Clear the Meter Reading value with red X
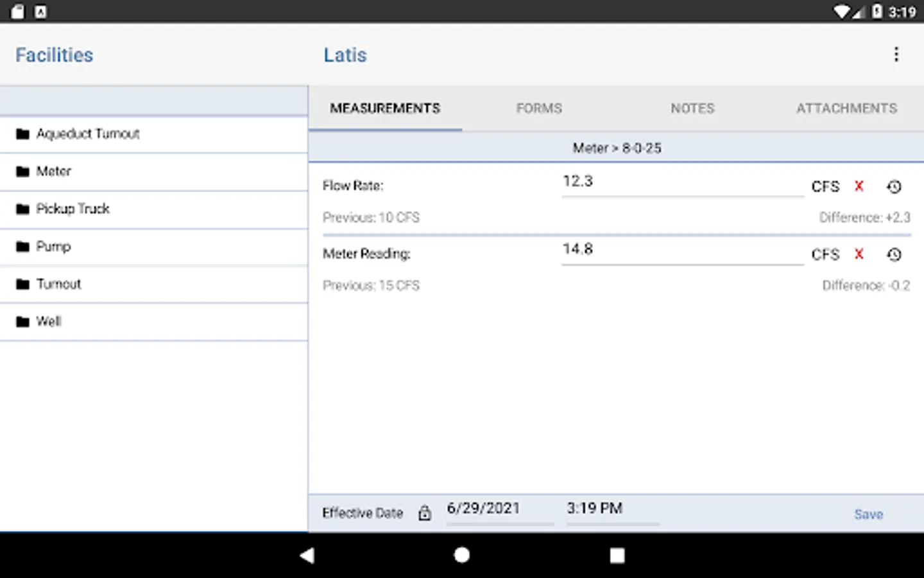 click(x=859, y=254)
